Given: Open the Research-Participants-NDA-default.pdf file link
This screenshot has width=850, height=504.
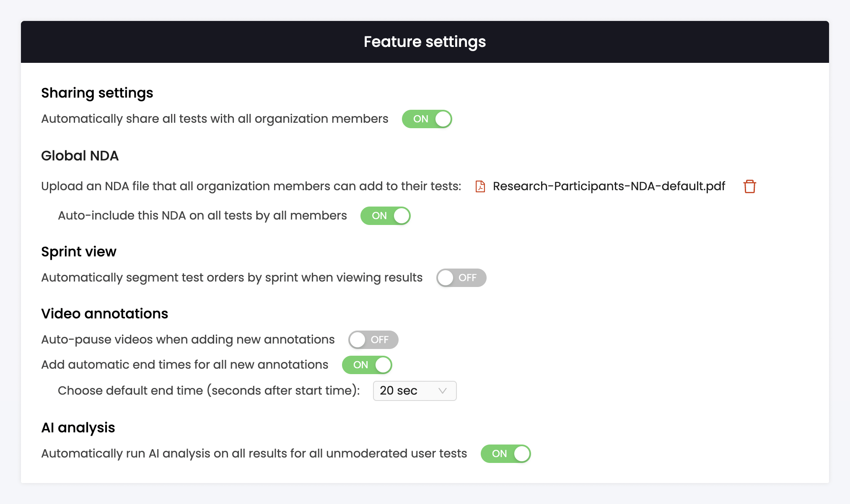Looking at the screenshot, I should tap(609, 186).
